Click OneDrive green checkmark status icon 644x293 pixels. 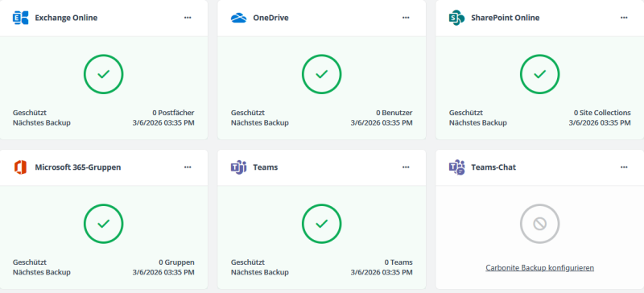click(x=321, y=74)
